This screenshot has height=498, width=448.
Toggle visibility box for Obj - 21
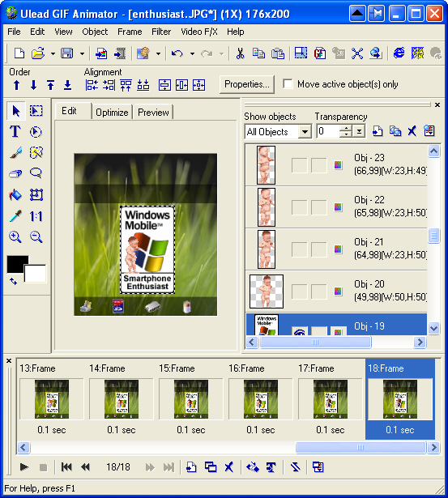[299, 249]
